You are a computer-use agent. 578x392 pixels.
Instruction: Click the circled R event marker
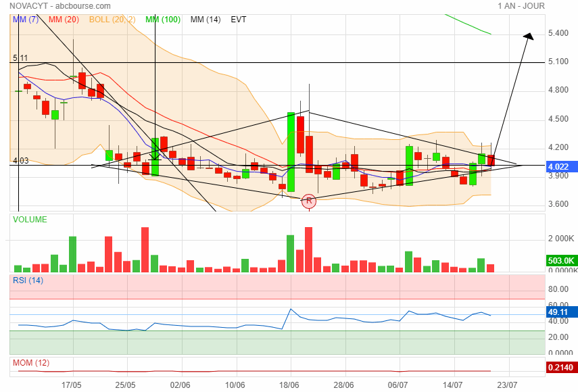pyautogui.click(x=309, y=201)
